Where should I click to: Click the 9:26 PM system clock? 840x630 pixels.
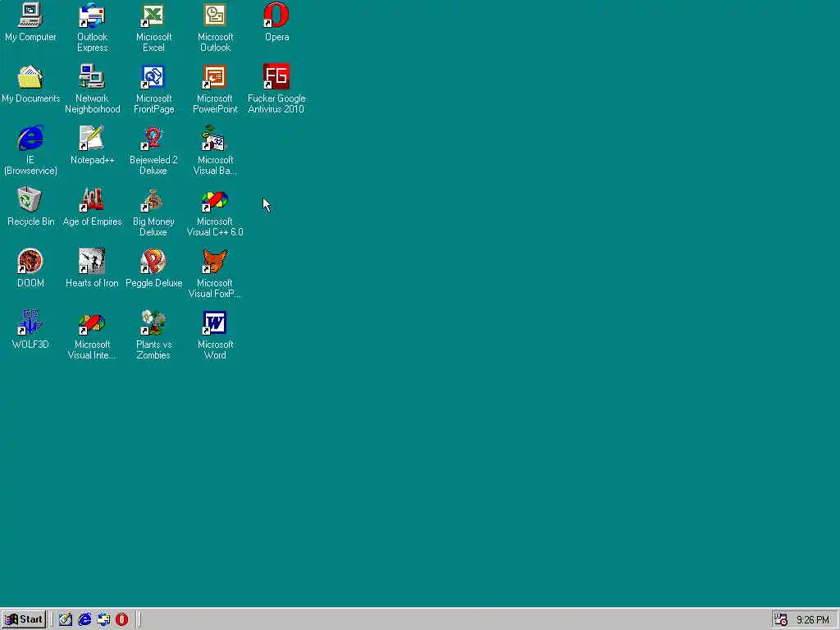pyautogui.click(x=813, y=620)
